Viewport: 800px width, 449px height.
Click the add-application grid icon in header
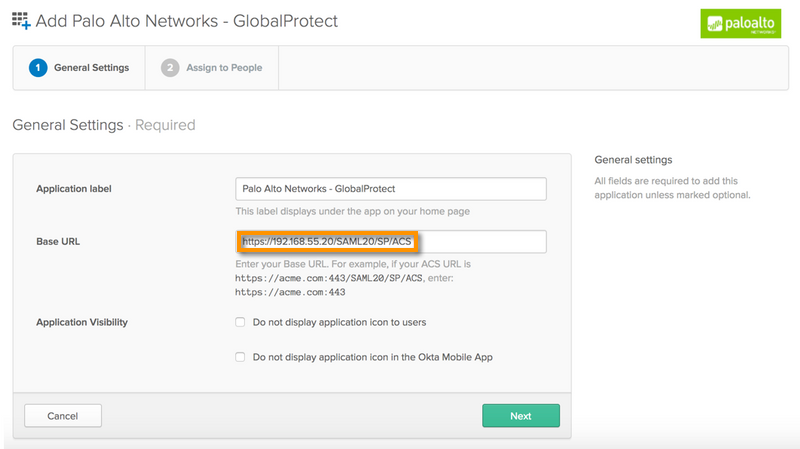[x=21, y=20]
